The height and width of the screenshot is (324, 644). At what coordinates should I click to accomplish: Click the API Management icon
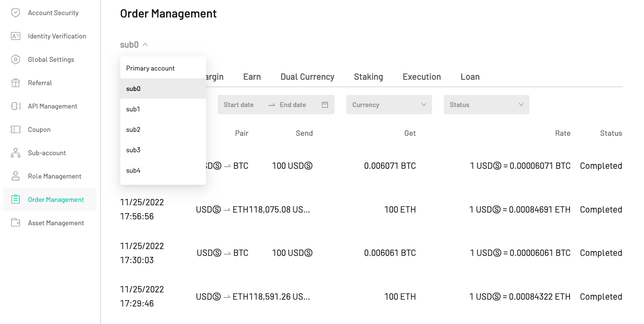[x=16, y=106]
